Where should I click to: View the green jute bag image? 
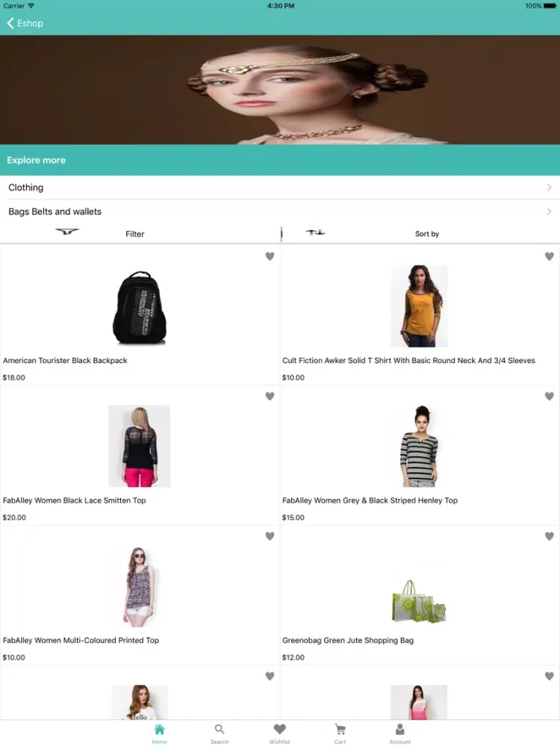pyautogui.click(x=419, y=601)
